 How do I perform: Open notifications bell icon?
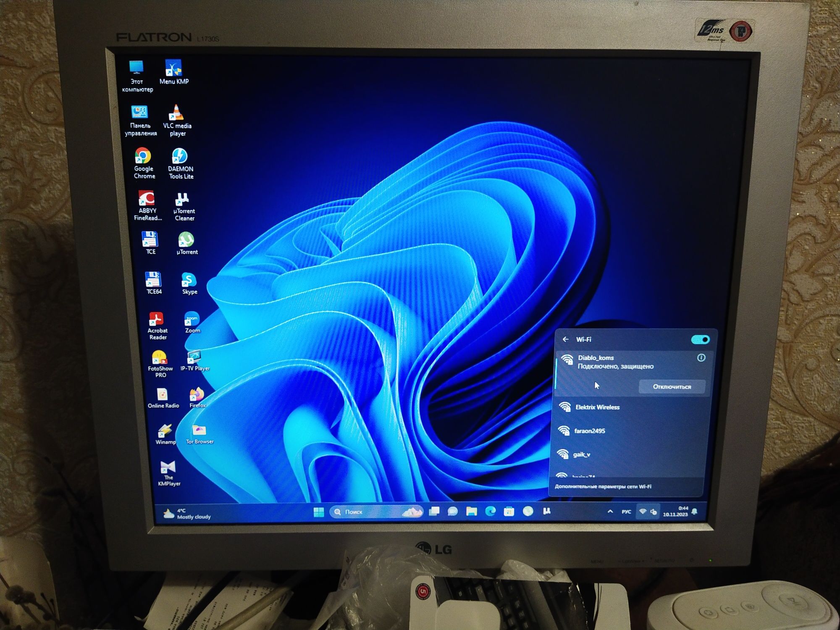click(695, 511)
